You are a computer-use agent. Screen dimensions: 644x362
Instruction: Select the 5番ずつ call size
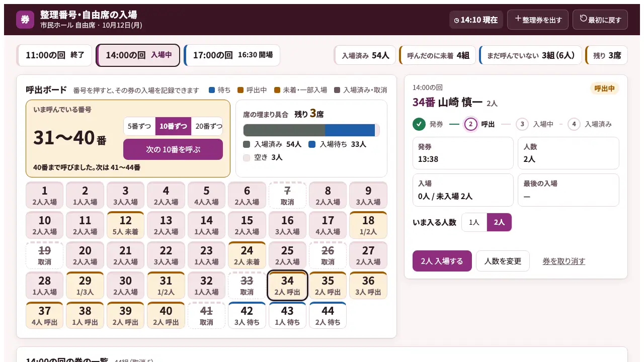click(x=139, y=126)
